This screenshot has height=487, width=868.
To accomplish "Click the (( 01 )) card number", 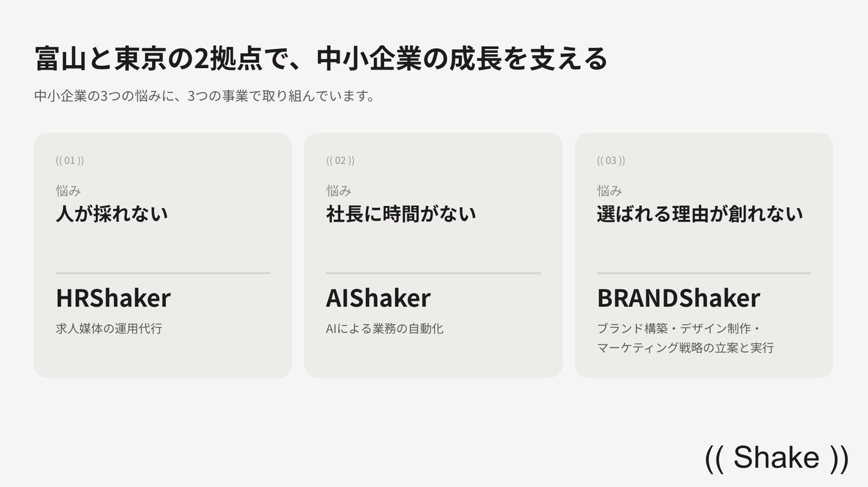I will coord(70,160).
